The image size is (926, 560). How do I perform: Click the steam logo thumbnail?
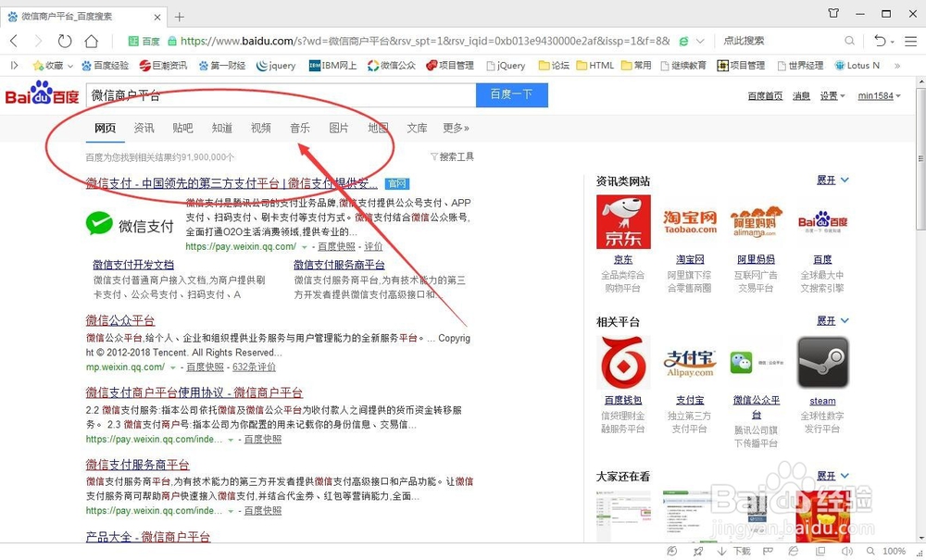click(822, 362)
